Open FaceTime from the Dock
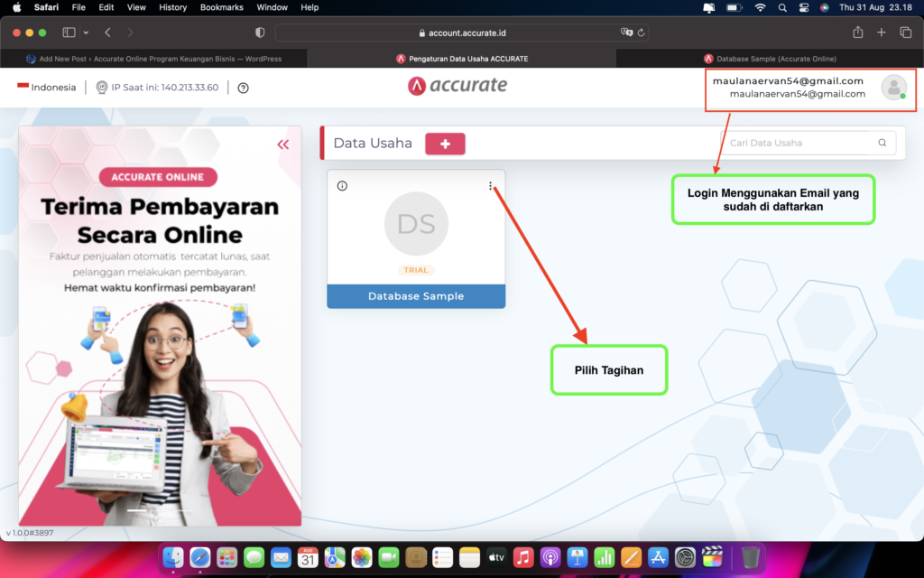 click(x=389, y=557)
